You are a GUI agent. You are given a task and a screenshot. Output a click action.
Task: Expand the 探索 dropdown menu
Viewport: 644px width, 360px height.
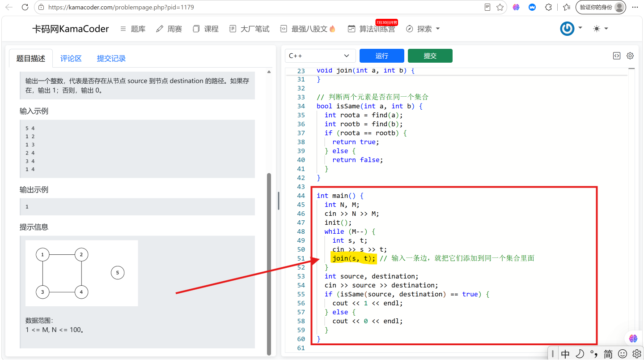(423, 29)
